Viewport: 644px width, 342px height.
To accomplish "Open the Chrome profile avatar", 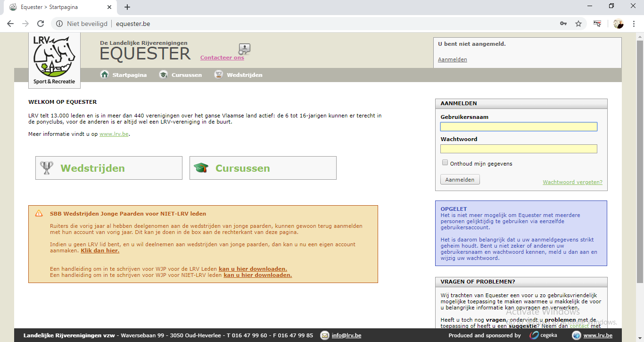I will [x=619, y=24].
